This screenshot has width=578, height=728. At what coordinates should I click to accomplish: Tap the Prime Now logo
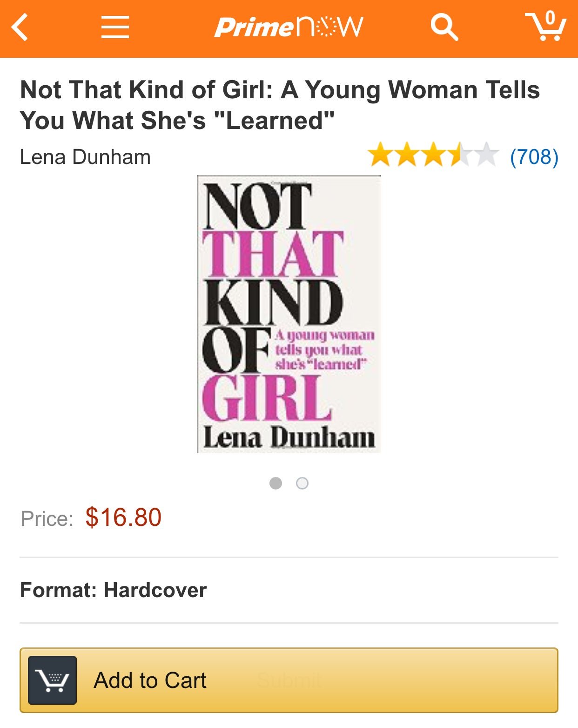point(289,27)
